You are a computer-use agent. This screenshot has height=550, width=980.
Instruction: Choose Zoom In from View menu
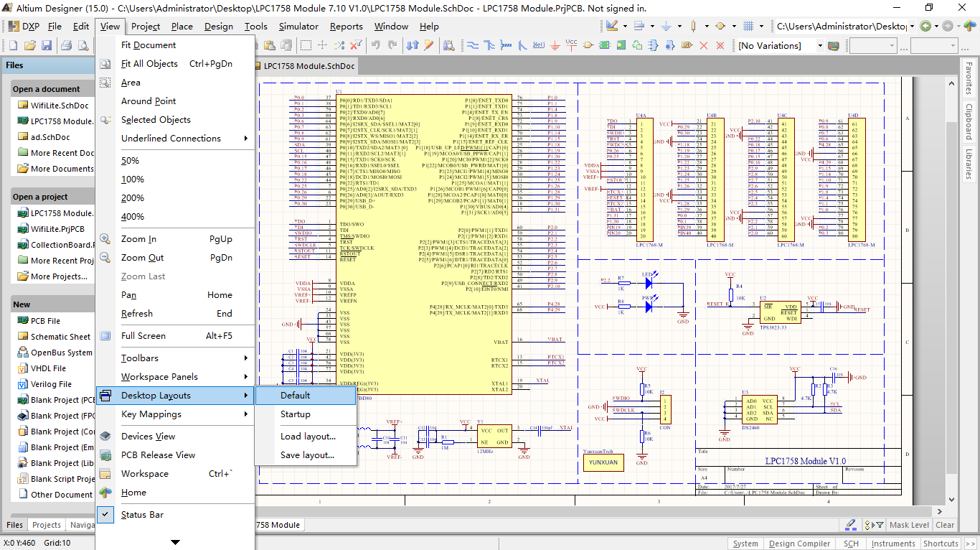[175, 238]
